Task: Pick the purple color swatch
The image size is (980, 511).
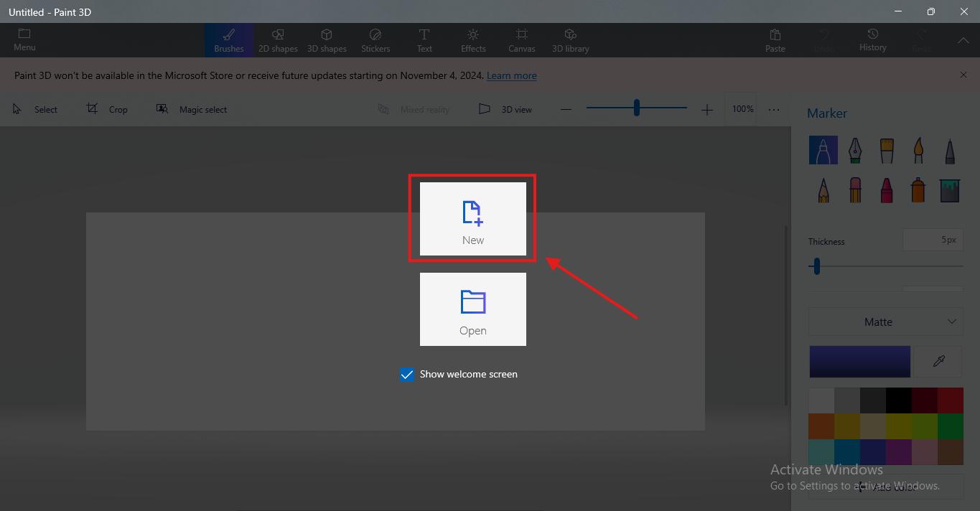Action: [899, 452]
